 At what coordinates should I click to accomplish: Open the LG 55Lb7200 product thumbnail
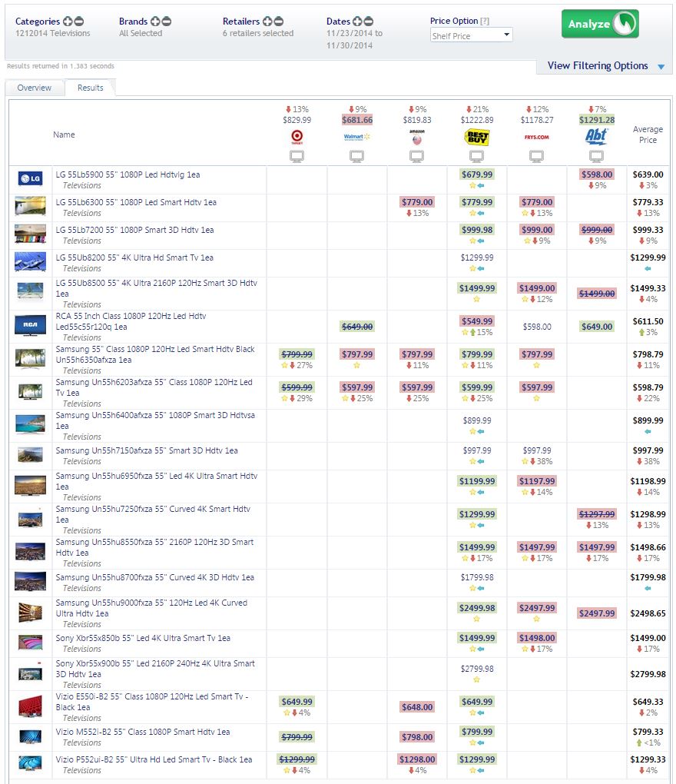31,234
